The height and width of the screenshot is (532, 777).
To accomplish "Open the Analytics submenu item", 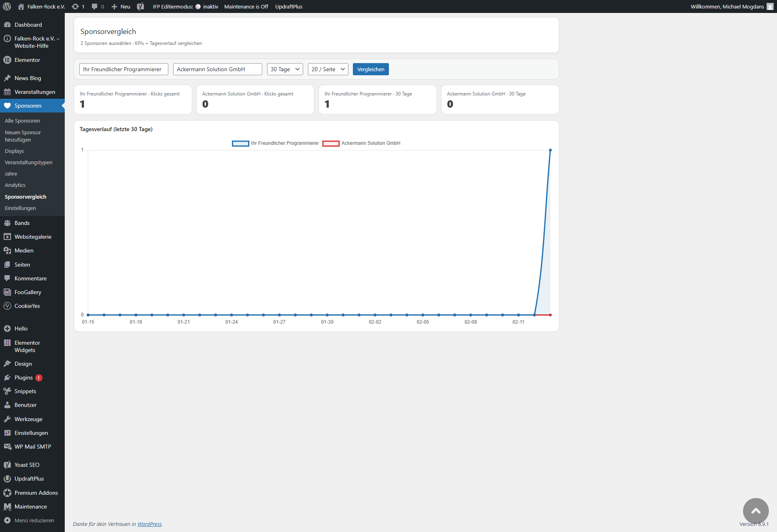I will pyautogui.click(x=15, y=185).
